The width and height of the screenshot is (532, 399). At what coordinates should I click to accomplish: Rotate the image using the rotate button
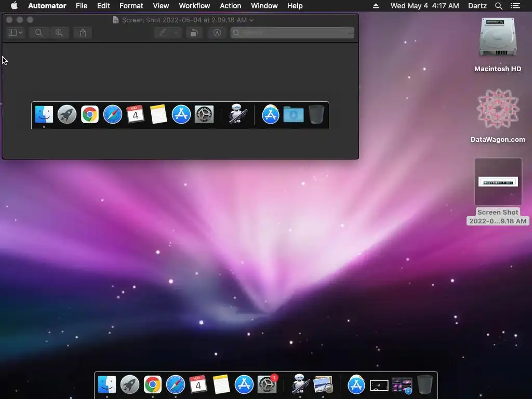(x=194, y=33)
